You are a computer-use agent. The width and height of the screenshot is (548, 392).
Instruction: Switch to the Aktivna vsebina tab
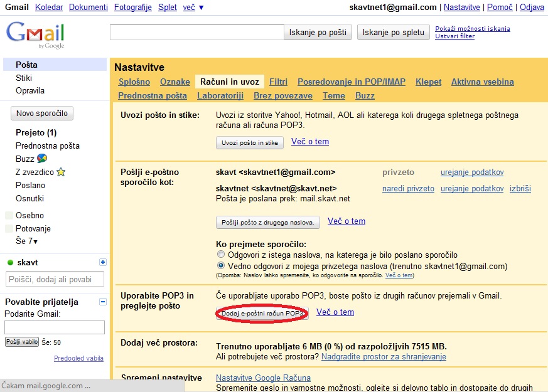(482, 82)
